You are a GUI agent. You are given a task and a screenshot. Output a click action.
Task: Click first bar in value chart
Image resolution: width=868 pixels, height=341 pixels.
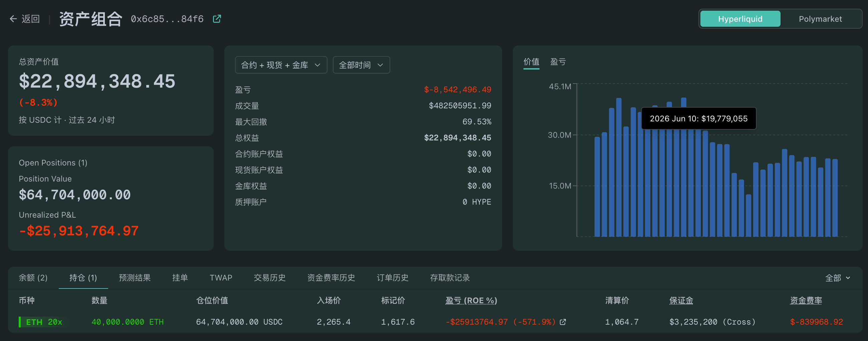[x=597, y=187]
